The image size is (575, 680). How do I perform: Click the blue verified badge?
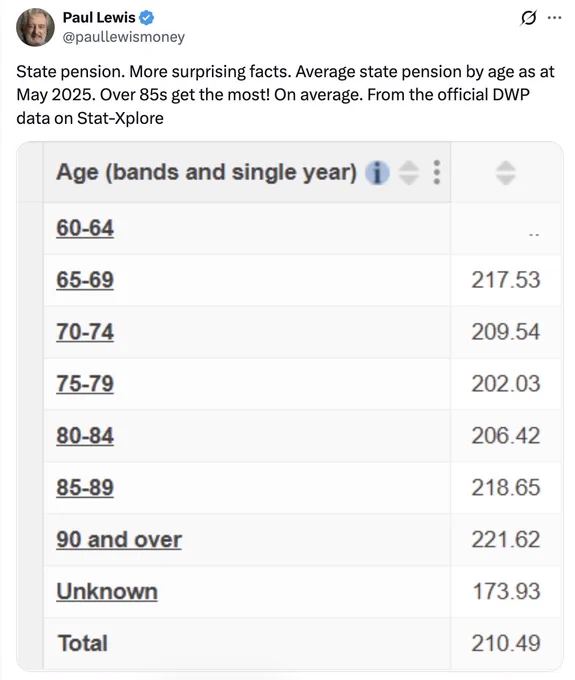tap(147, 18)
